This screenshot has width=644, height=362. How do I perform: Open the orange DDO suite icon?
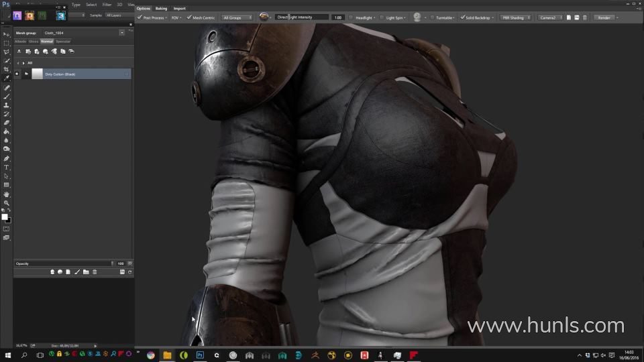point(30,15)
